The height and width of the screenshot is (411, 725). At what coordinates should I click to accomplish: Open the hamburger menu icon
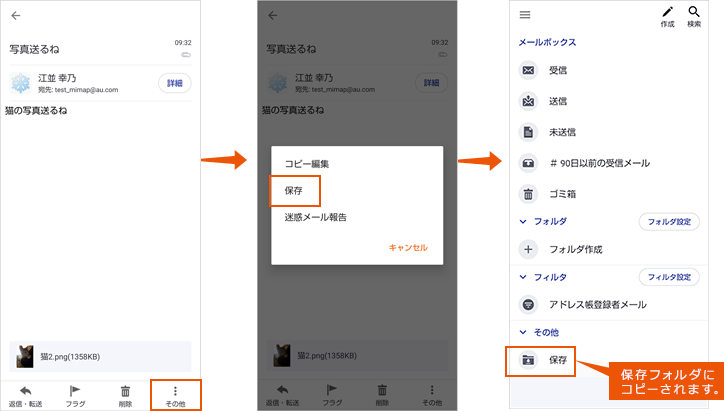[525, 15]
